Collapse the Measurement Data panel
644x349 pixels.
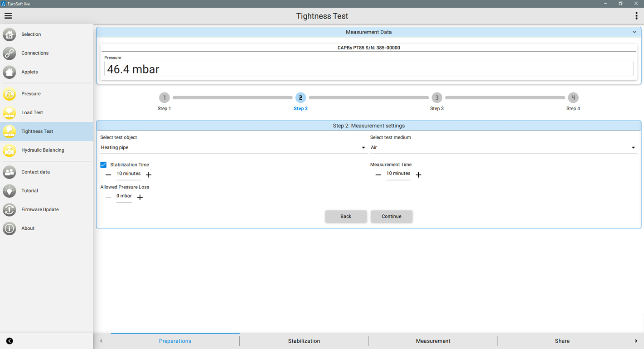click(x=634, y=32)
